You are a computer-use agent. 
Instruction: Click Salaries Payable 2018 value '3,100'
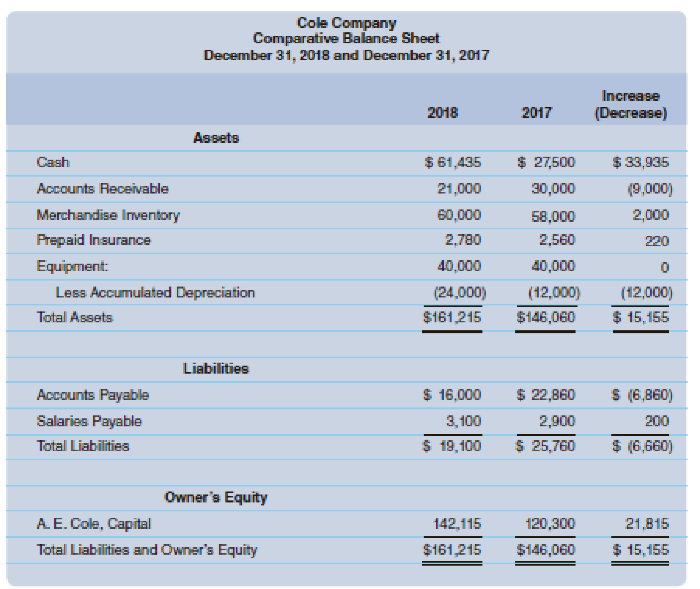[464, 421]
